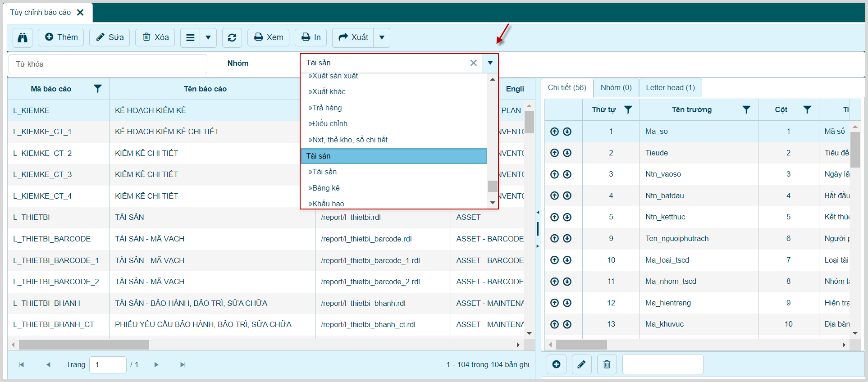Add a detail row with plus icon
The width and height of the screenshot is (868, 382).
(556, 364)
